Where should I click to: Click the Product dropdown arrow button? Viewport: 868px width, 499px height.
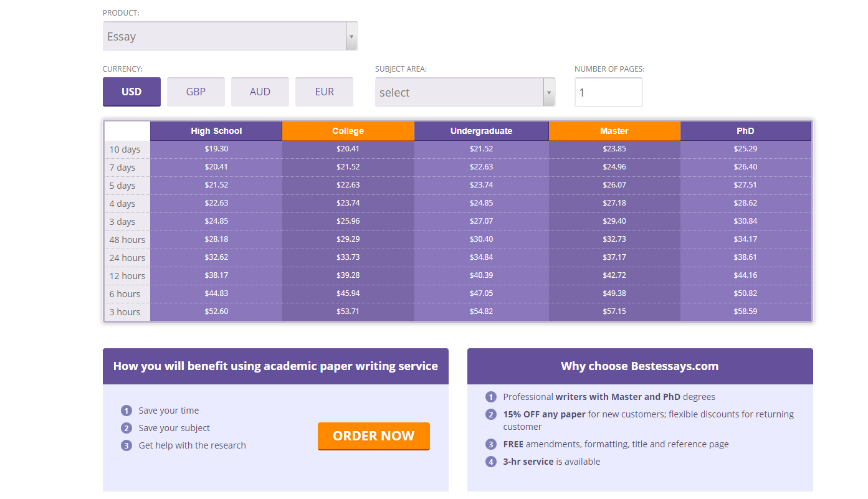(351, 36)
